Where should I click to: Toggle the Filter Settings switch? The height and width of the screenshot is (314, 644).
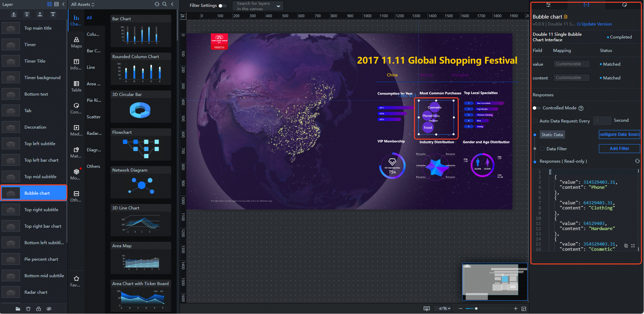(x=222, y=6)
